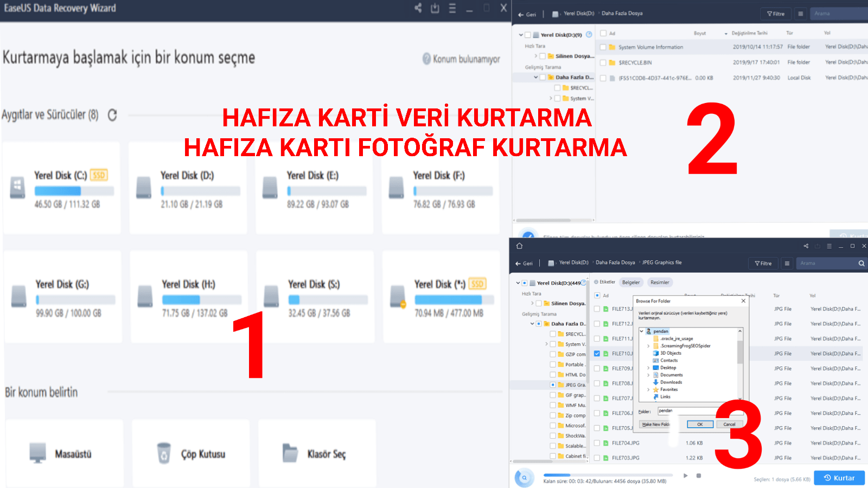Click search magnifier in JPEG Graphics file window
Image resolution: width=868 pixels, height=488 pixels.
click(x=861, y=264)
